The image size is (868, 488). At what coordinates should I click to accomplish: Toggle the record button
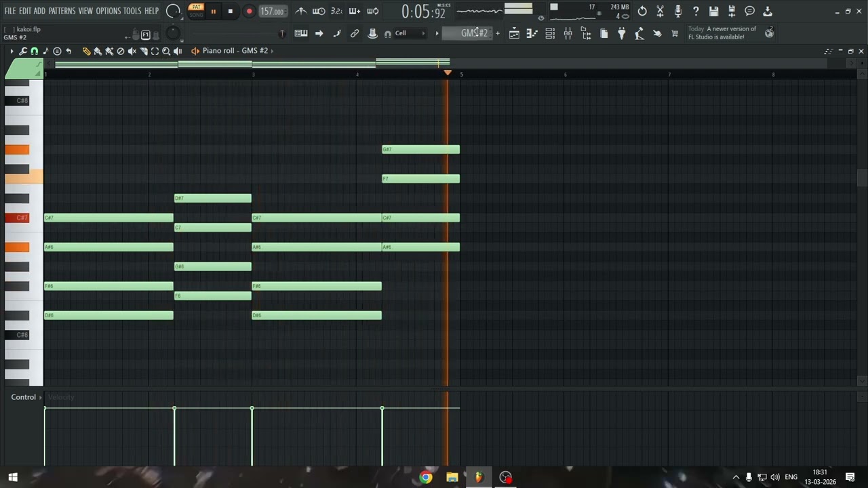[249, 11]
